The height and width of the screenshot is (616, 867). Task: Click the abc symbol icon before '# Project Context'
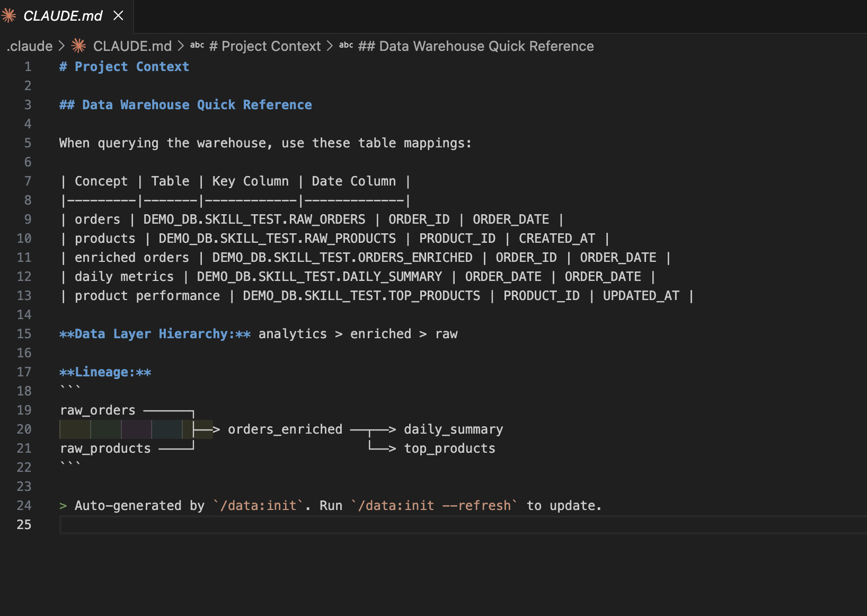197,46
